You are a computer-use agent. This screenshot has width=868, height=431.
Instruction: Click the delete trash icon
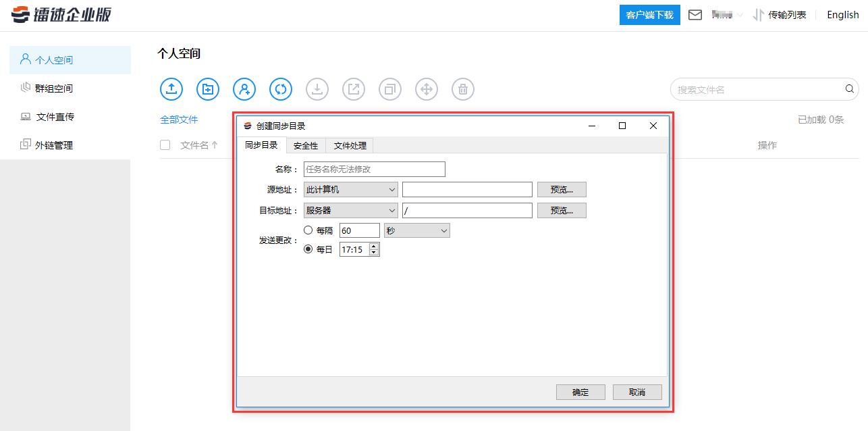(x=462, y=88)
